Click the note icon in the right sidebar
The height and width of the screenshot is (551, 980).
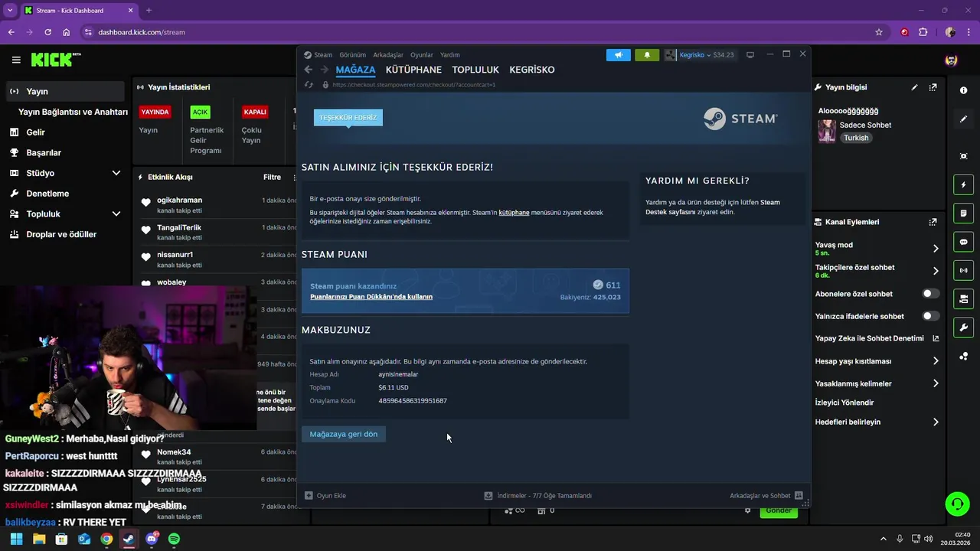click(x=963, y=213)
